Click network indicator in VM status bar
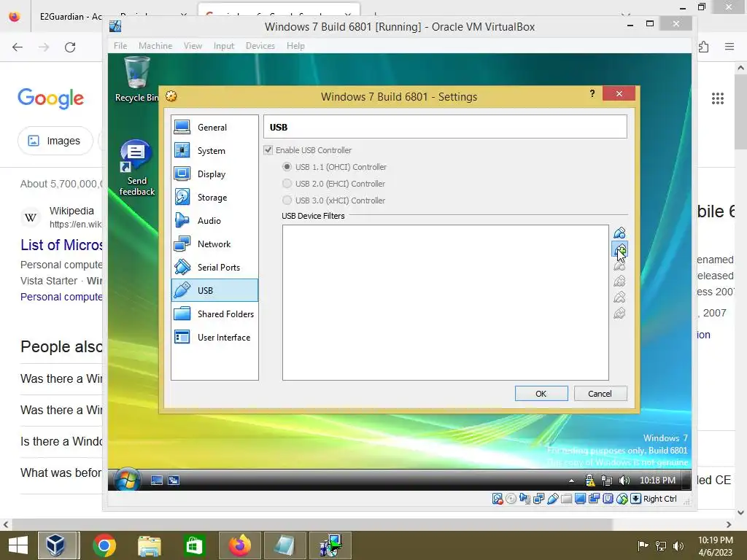The width and height of the screenshot is (747, 560). (539, 499)
